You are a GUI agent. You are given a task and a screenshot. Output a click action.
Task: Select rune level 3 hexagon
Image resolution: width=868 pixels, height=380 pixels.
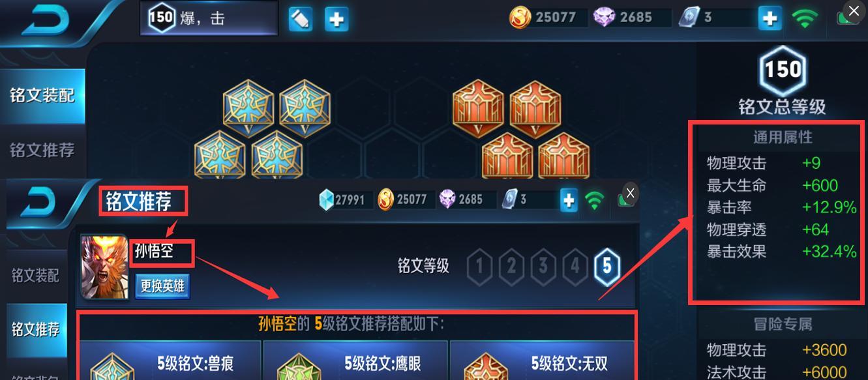[543, 266]
